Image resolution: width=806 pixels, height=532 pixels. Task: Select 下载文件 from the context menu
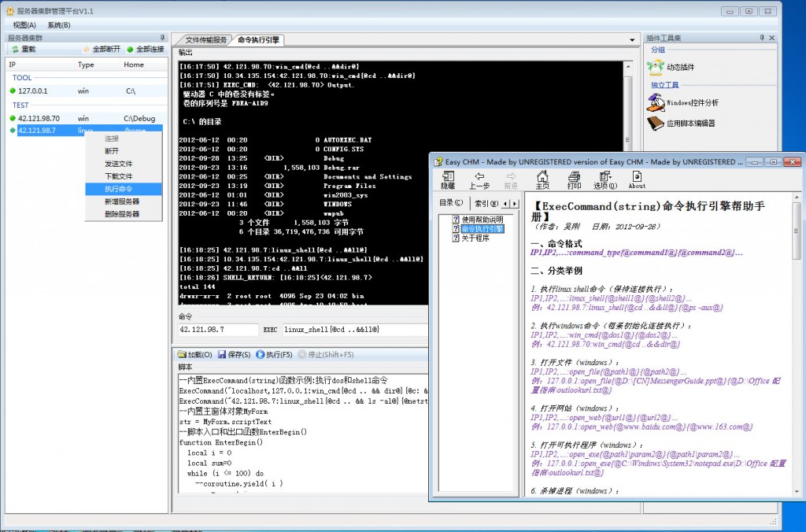(119, 176)
